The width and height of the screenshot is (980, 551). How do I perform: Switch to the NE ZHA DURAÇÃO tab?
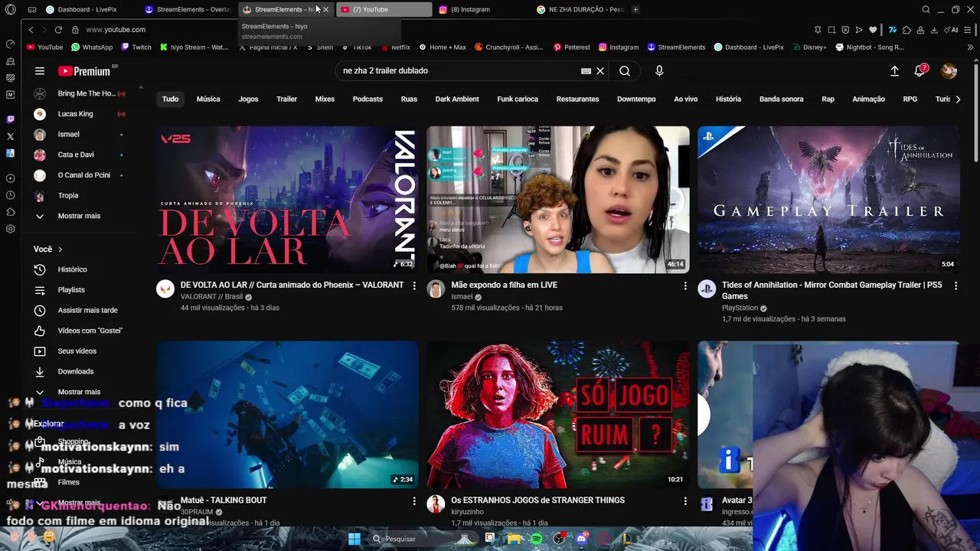580,9
